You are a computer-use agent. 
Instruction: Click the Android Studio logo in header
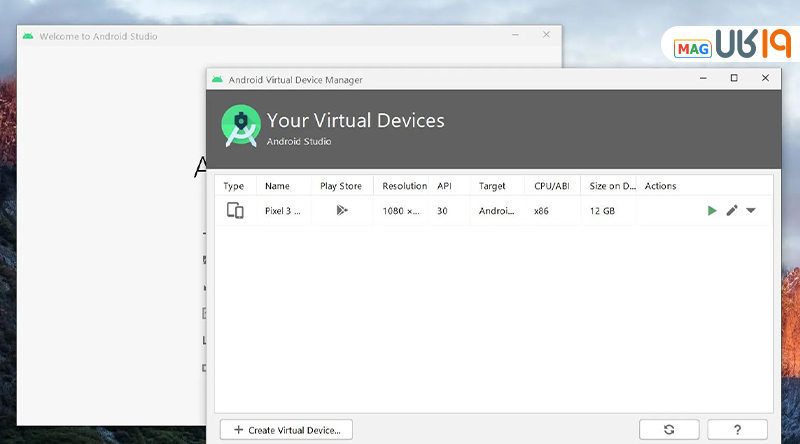(240, 127)
